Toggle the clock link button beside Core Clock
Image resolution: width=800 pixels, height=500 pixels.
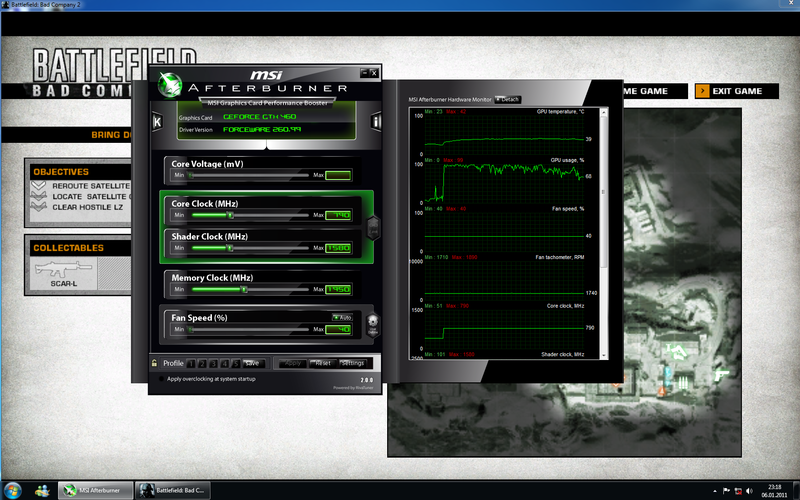pos(373,227)
